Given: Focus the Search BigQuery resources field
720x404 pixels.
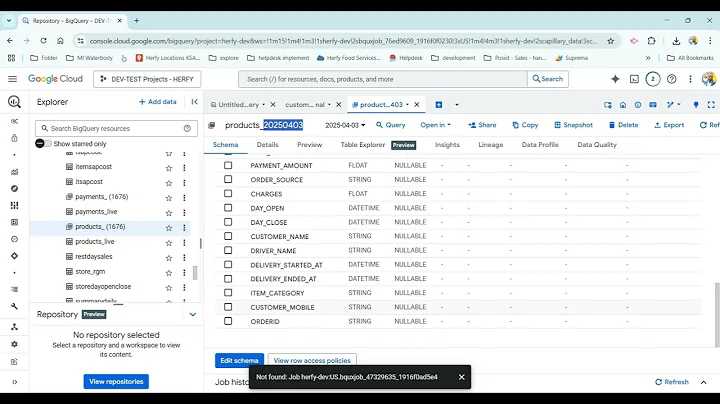Looking at the screenshot, I should click(116, 129).
